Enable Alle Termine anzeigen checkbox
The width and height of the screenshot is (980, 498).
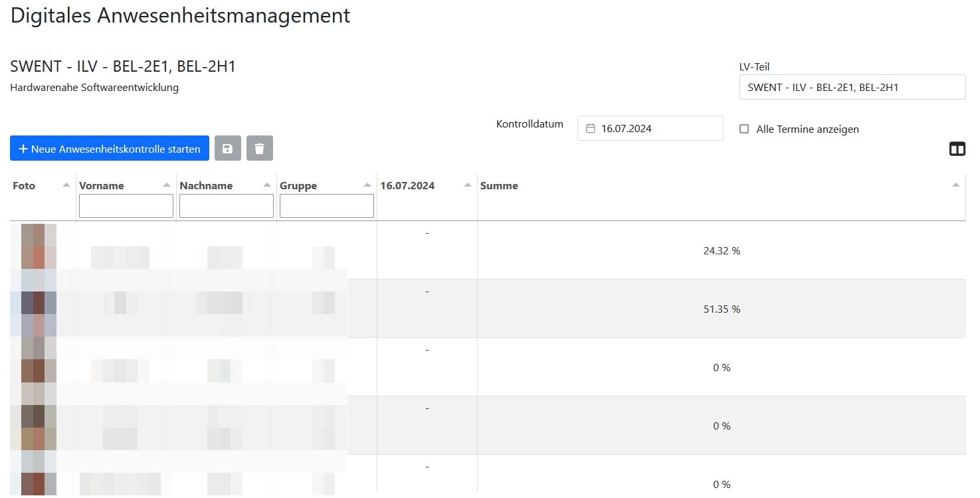[x=744, y=129]
